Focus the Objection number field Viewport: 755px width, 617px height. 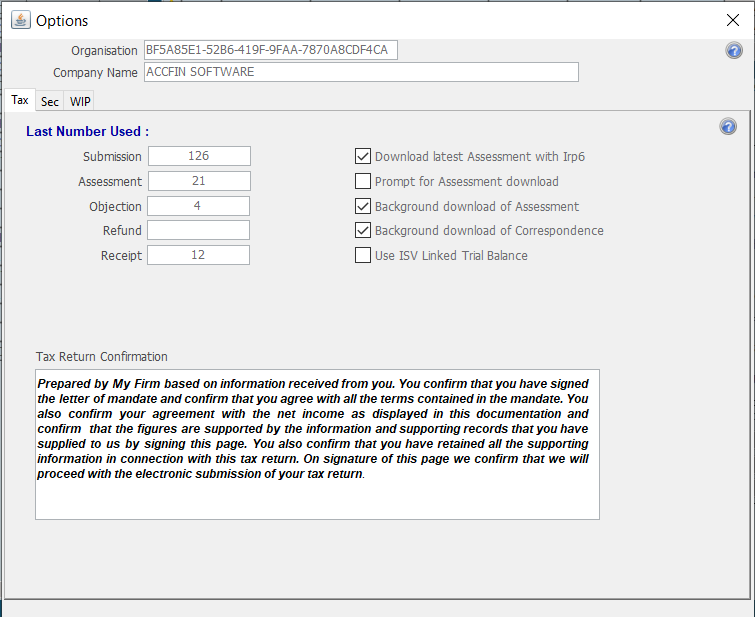coord(199,206)
